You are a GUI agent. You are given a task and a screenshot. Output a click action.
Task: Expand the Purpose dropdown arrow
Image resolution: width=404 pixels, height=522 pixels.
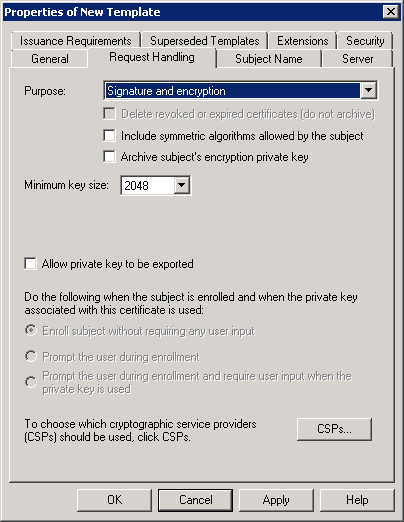[369, 90]
